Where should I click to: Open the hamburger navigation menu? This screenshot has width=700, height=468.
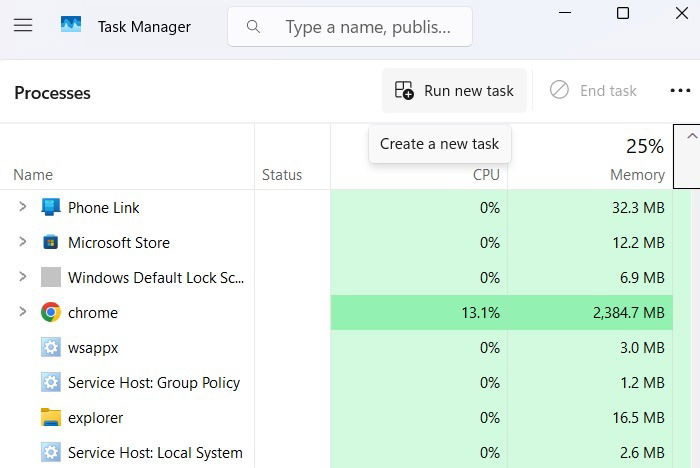pyautogui.click(x=23, y=26)
